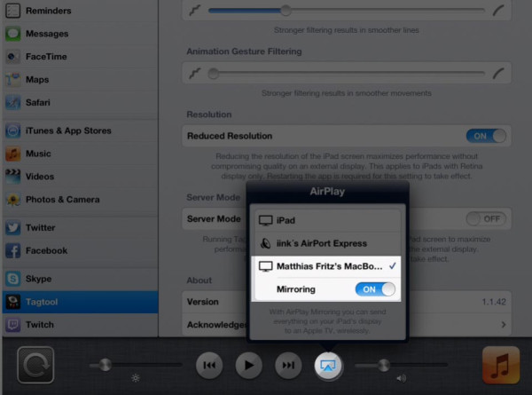Viewport: 532px width, 395px height.
Task: Open iTunes & App Stores settings
Action: pos(68,130)
